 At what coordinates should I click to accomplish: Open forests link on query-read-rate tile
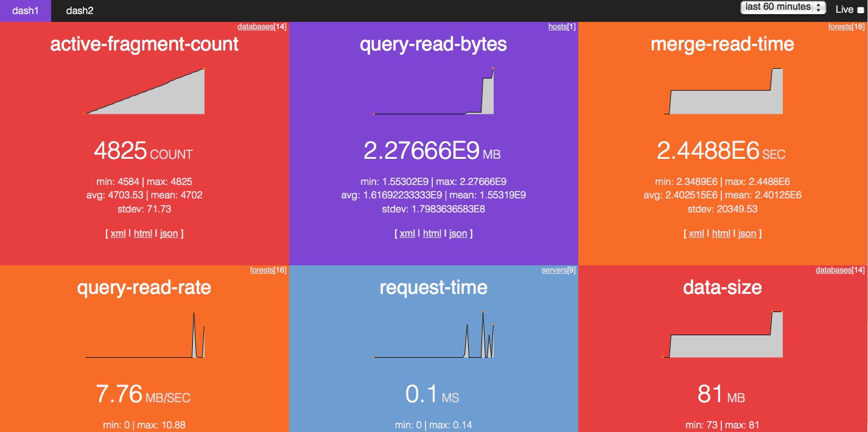(262, 270)
